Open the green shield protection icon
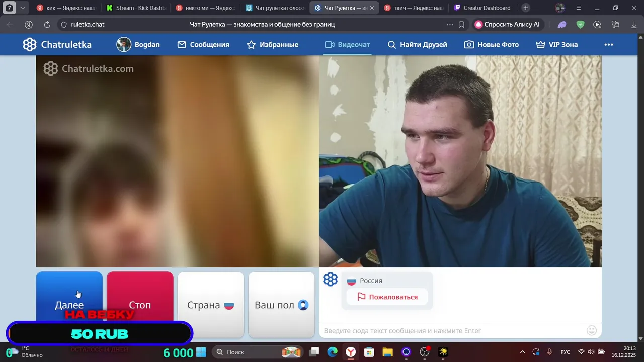The image size is (644, 362). pos(580,24)
